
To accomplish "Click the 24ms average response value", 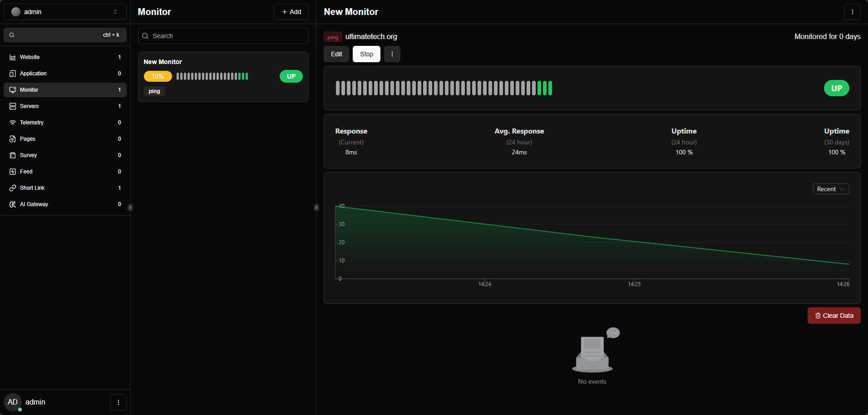I will click(x=519, y=152).
